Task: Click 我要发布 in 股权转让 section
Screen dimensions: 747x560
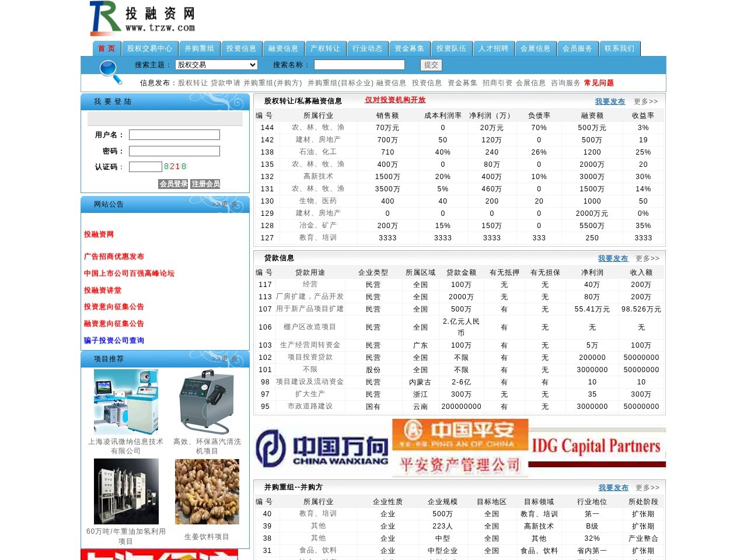Action: pos(610,101)
